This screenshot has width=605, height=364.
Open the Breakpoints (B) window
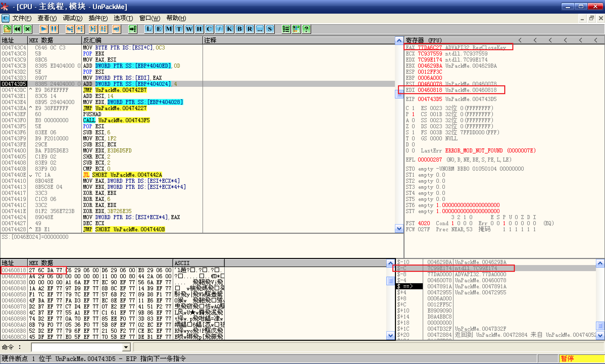[239, 29]
